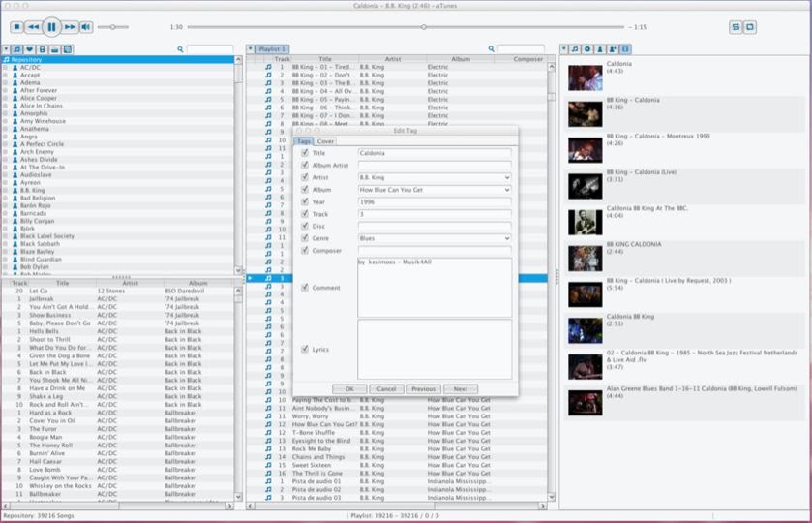The image size is (812, 523).
Task: Show device view icon in navigator
Action: pyautogui.click(x=42, y=49)
